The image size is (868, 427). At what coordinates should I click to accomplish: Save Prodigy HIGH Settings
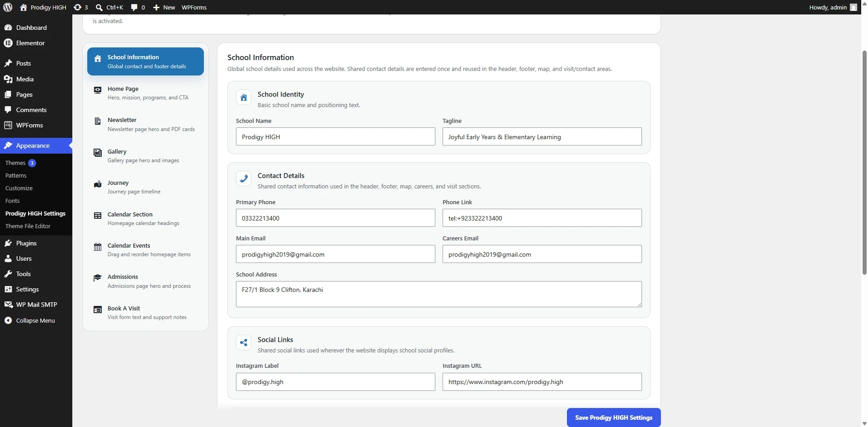614,418
